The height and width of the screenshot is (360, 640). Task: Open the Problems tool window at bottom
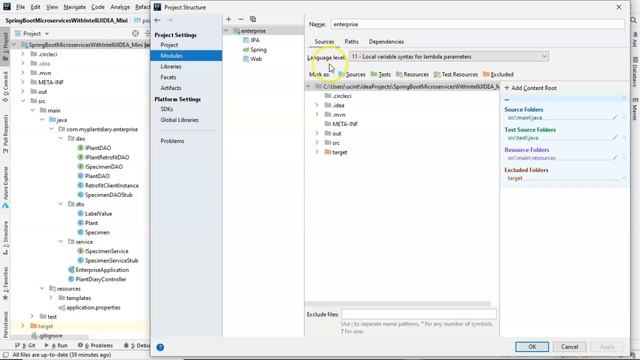95,345
